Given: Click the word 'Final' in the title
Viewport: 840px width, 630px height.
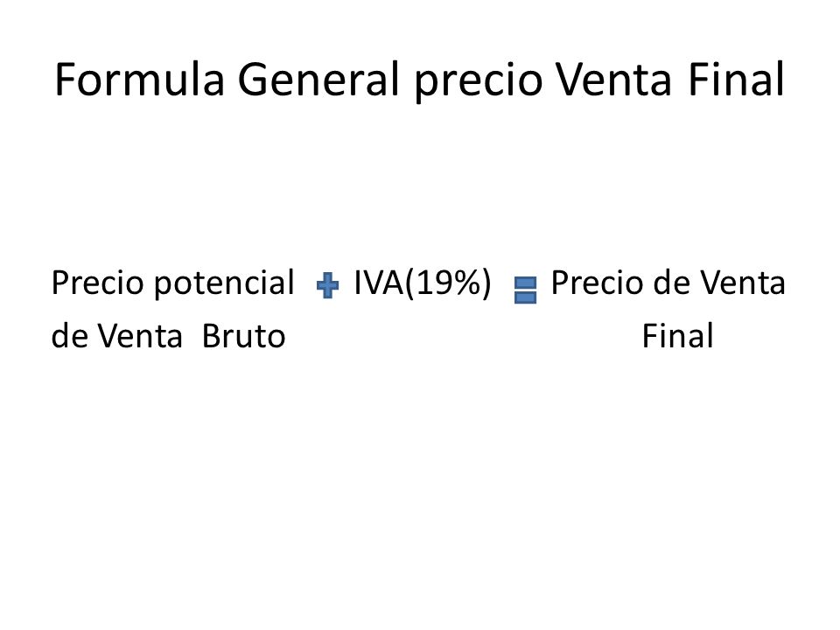Looking at the screenshot, I should click(736, 80).
